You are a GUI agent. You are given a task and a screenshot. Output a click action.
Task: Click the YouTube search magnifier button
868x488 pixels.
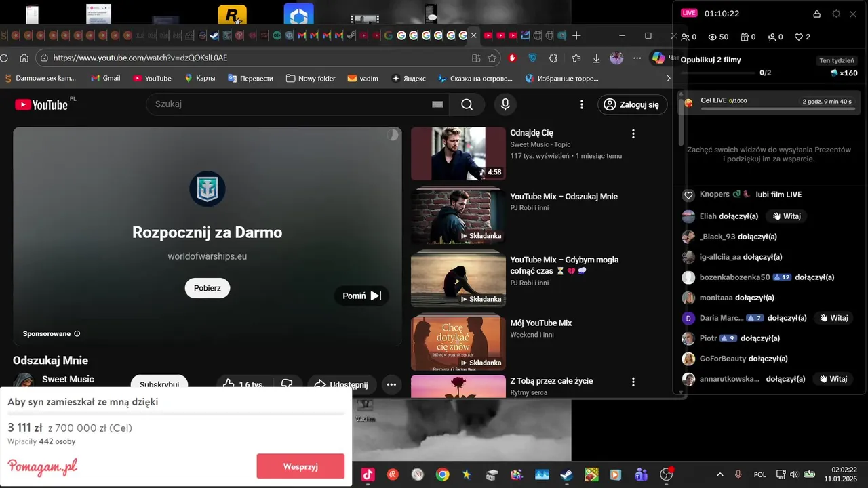pos(467,104)
